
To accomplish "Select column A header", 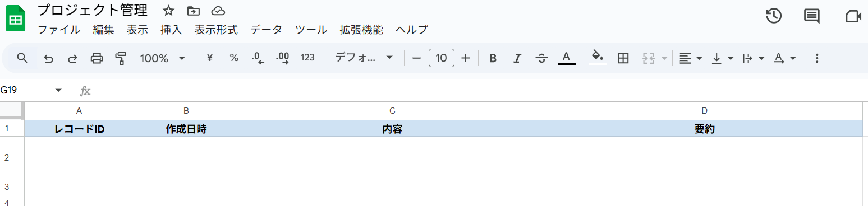I will point(79,110).
